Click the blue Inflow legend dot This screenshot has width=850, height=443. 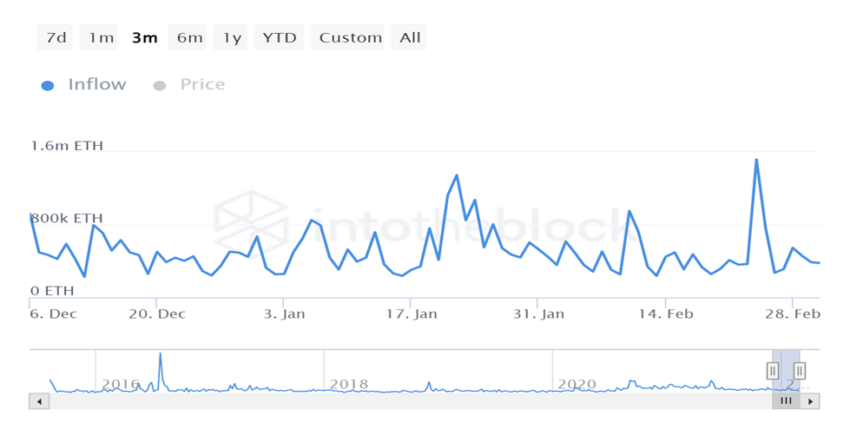48,86
